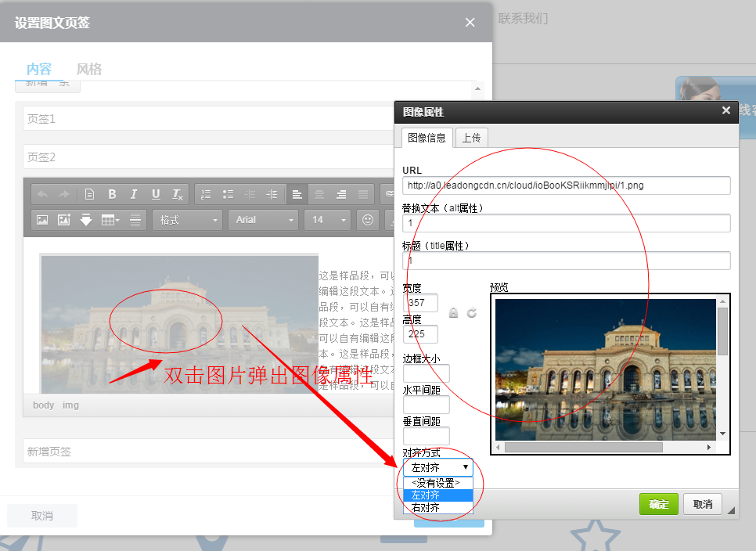Click the numbered list icon
Viewport: 756px width, 551px height.
(x=204, y=195)
